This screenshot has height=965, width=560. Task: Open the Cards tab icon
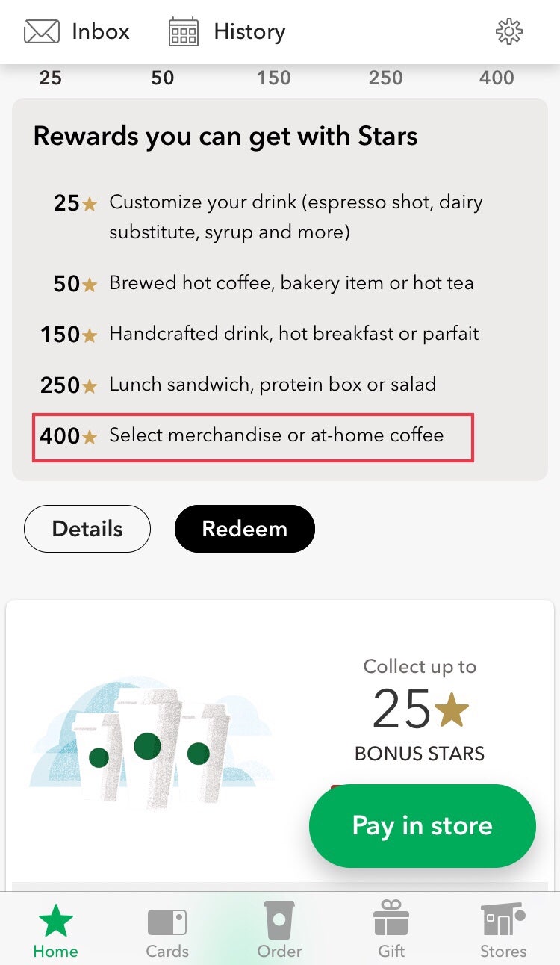[x=167, y=922]
